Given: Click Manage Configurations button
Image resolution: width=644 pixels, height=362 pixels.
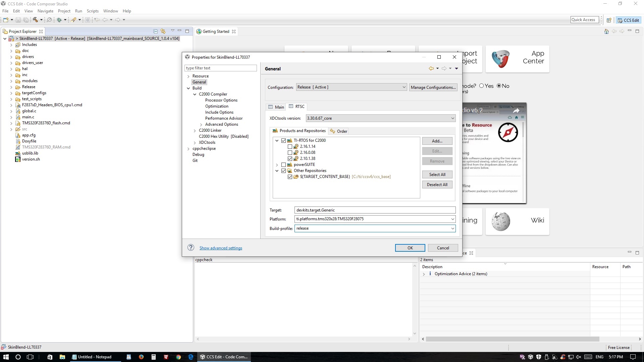Looking at the screenshot, I should (433, 87).
